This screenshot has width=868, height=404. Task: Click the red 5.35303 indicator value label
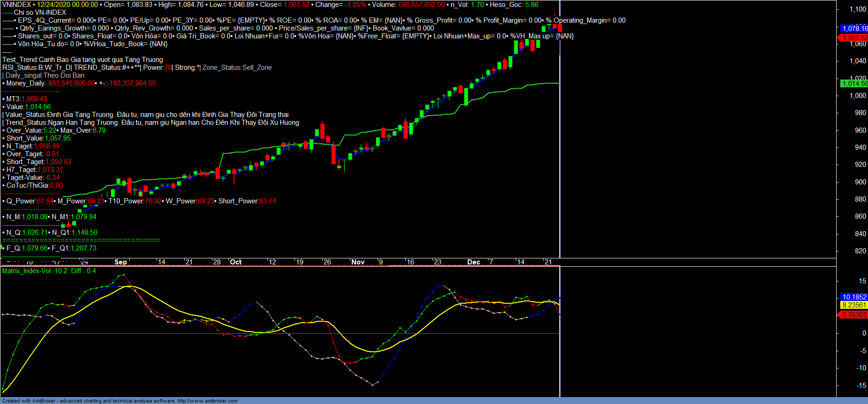tap(854, 315)
